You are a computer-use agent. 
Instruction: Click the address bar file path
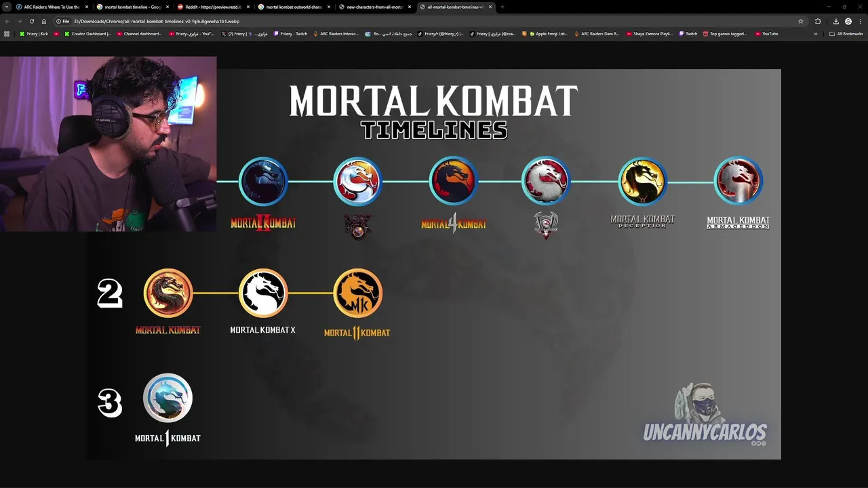[157, 21]
